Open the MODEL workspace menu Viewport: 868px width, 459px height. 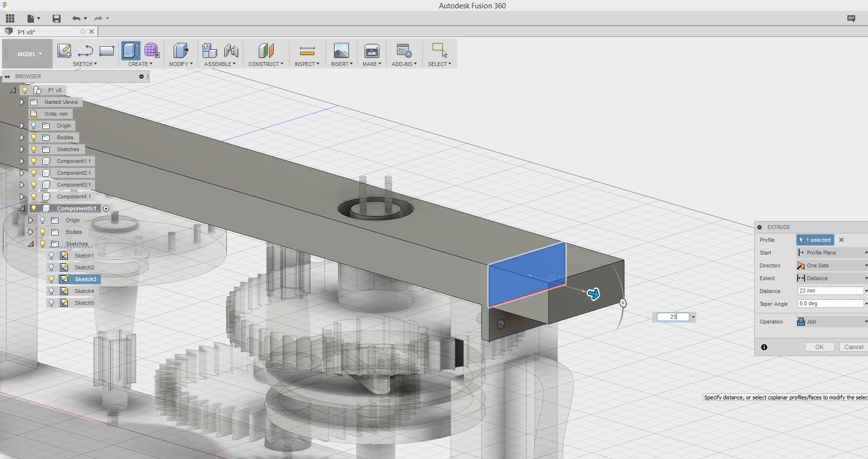(30, 54)
